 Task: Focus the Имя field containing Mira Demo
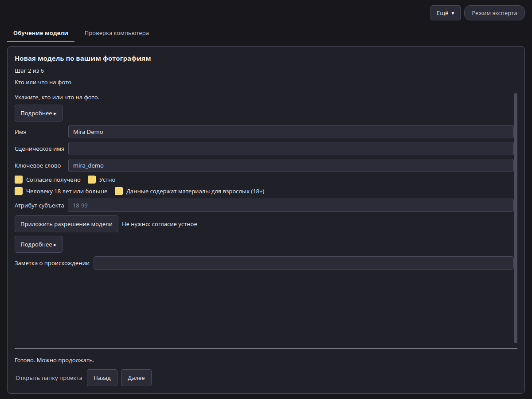point(291,132)
